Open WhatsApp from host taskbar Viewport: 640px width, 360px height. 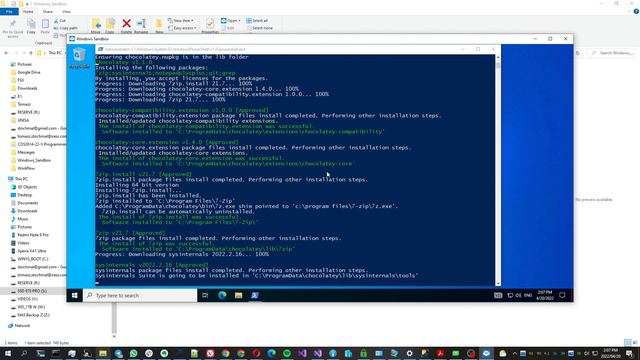click(133, 353)
